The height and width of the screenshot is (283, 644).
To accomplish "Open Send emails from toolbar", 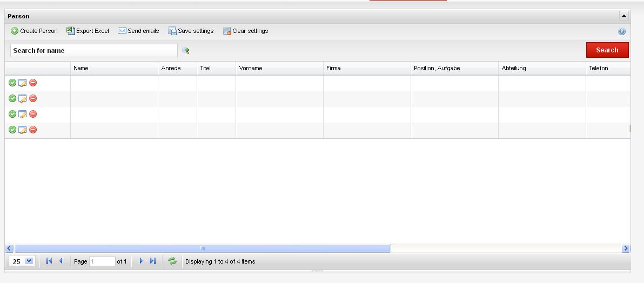I will pos(138,31).
